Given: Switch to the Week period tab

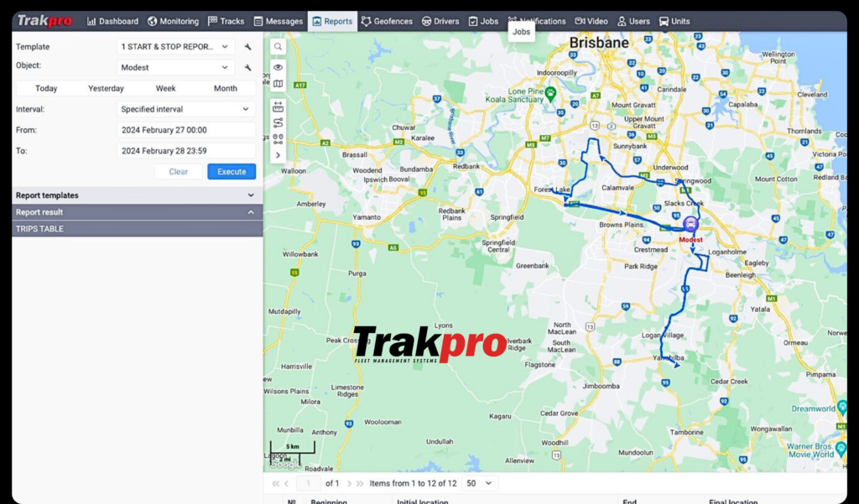Looking at the screenshot, I should [x=165, y=87].
